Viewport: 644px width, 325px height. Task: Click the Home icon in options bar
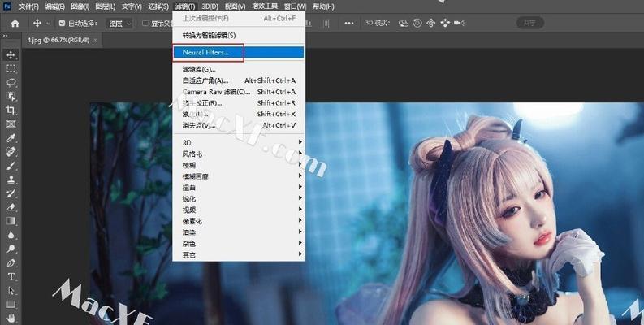(x=15, y=24)
